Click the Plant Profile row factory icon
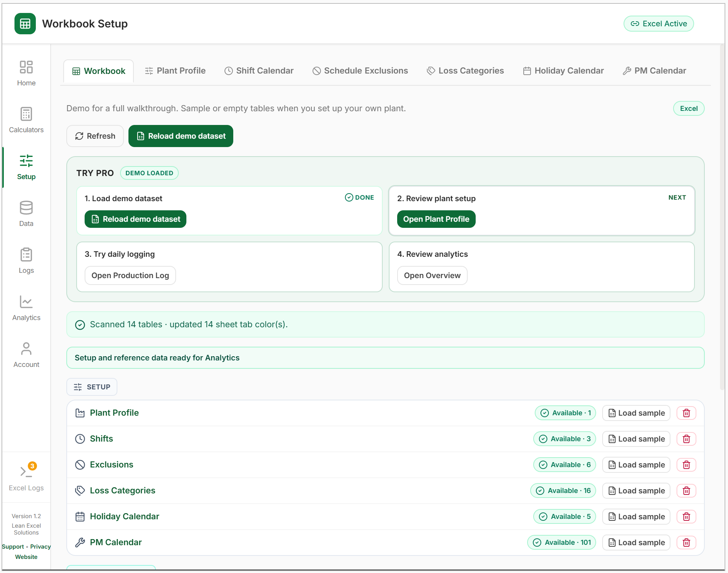728x573 pixels. coord(80,413)
